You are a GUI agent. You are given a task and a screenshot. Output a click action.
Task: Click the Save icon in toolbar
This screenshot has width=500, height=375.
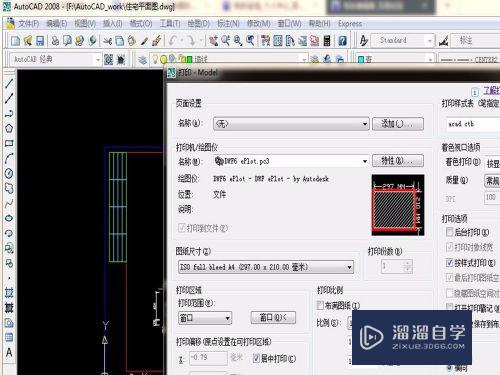click(x=40, y=41)
